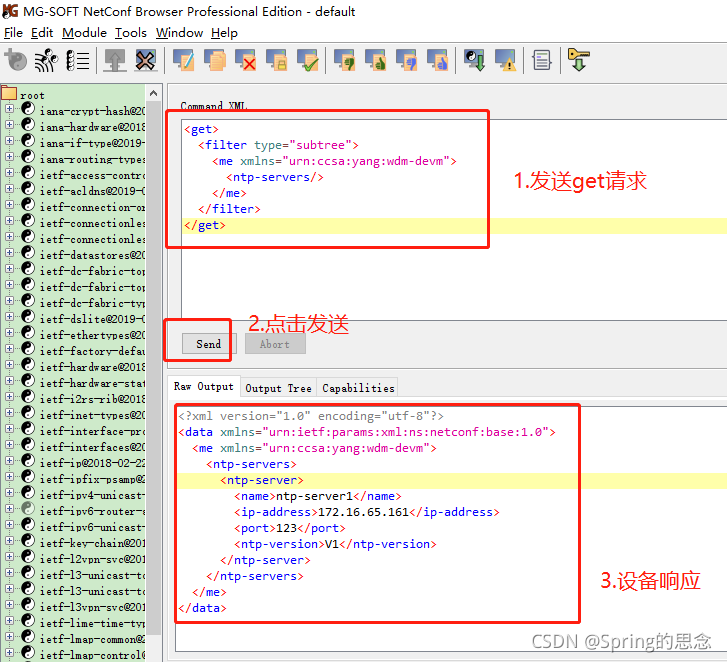Screen dimensions: 727x662
Task: Click the scan modules yin-yang signal icon
Action: 47,60
